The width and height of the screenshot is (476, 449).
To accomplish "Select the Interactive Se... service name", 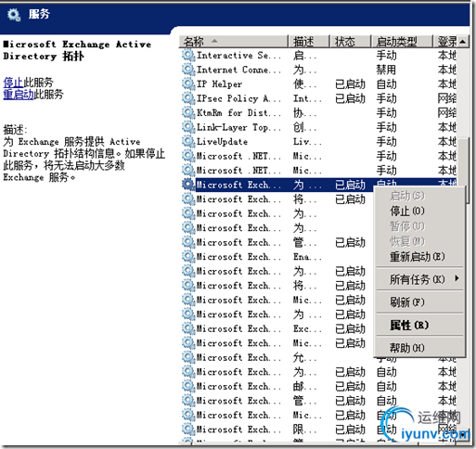I will (x=238, y=55).
